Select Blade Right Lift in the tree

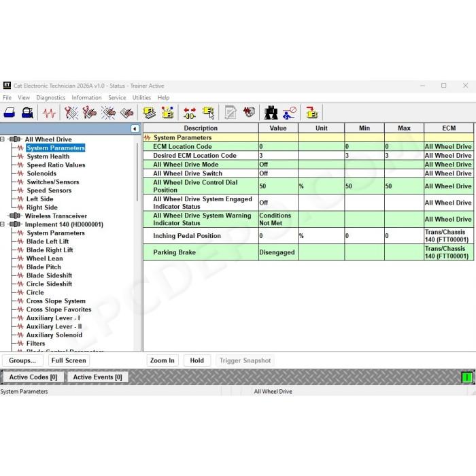(50, 250)
